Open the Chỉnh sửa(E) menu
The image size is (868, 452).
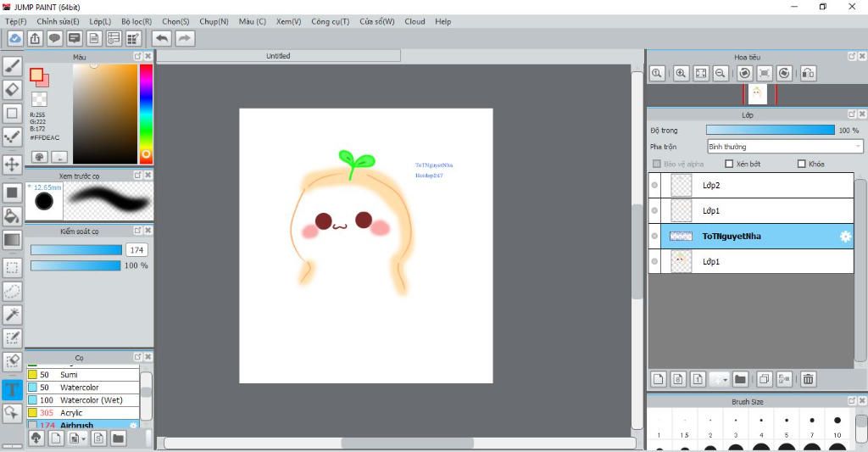tap(58, 21)
